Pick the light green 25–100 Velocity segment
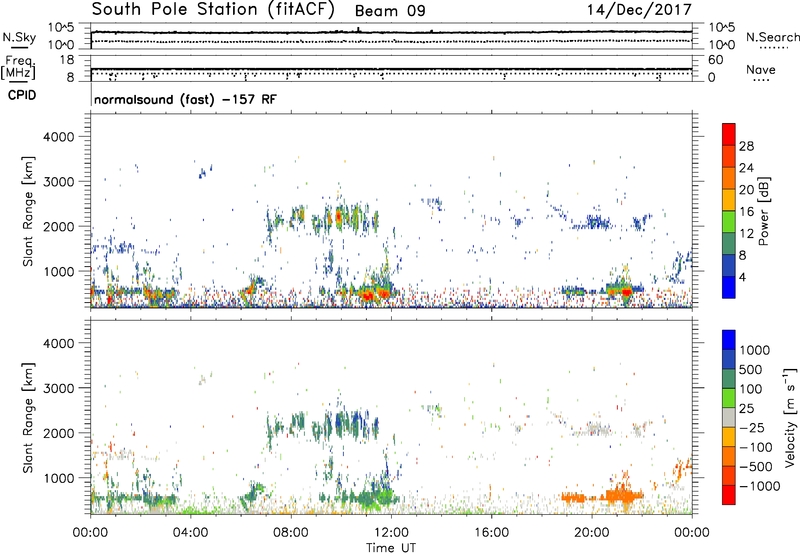 [729, 398]
